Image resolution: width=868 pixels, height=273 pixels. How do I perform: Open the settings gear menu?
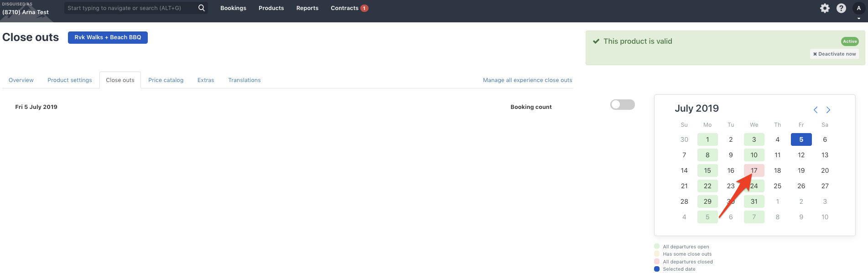825,8
